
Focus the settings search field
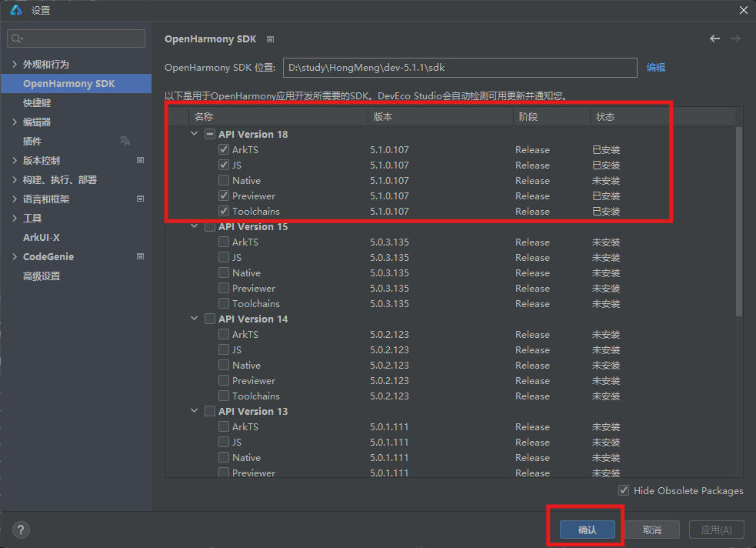pyautogui.click(x=76, y=38)
